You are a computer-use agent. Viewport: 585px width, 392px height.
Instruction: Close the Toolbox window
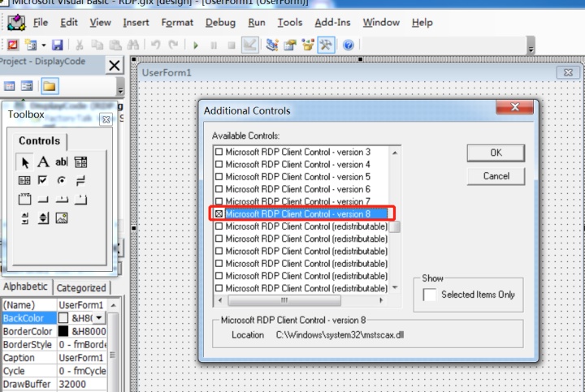[106, 119]
